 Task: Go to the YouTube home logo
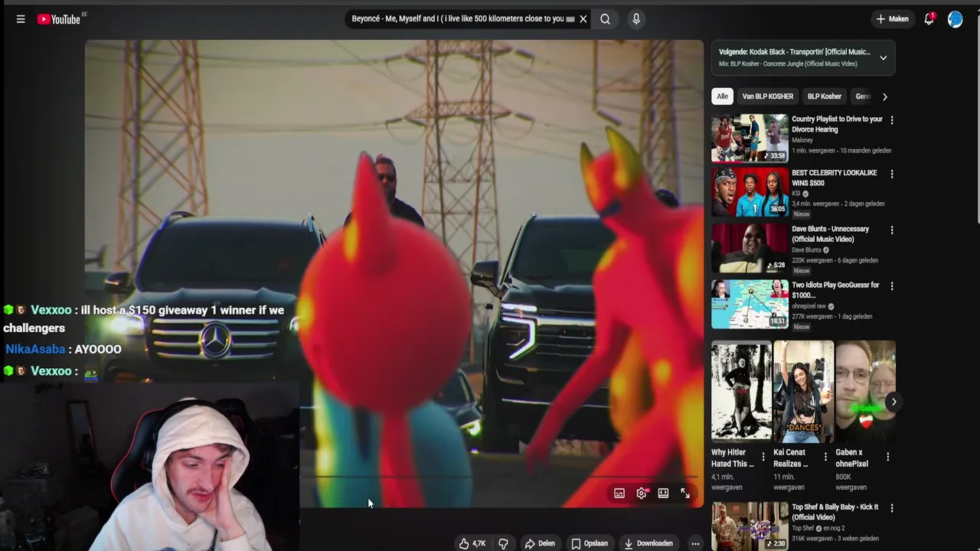point(59,19)
